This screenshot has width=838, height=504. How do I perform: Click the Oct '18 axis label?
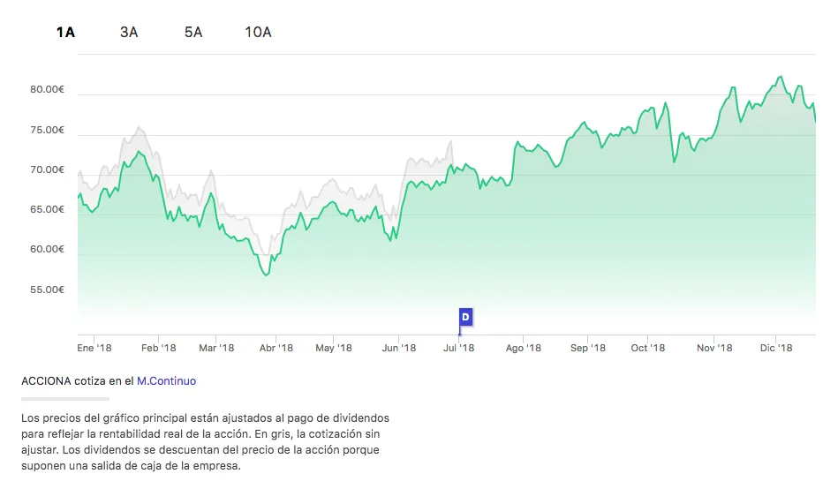647,348
